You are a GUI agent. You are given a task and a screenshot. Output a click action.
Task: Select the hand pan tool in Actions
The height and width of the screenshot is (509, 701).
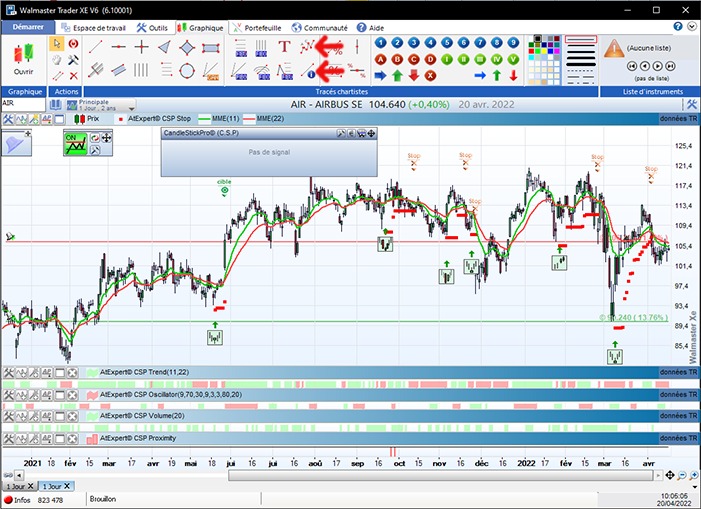(x=57, y=59)
